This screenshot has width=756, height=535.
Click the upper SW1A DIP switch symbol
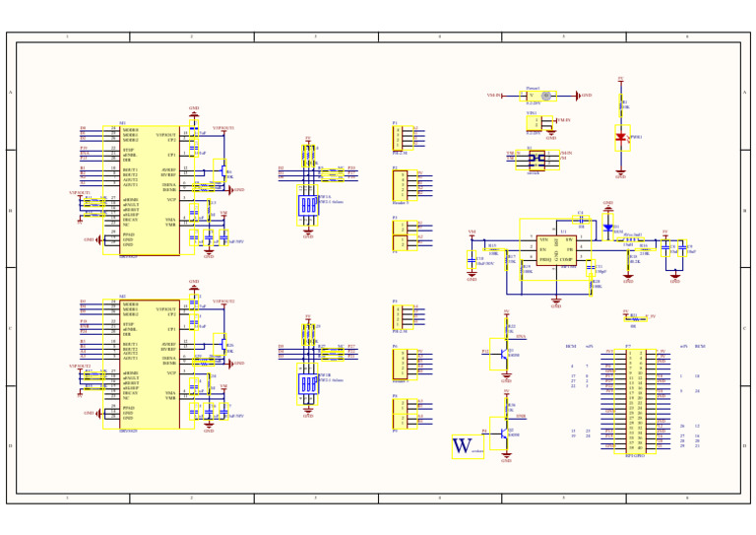click(307, 205)
